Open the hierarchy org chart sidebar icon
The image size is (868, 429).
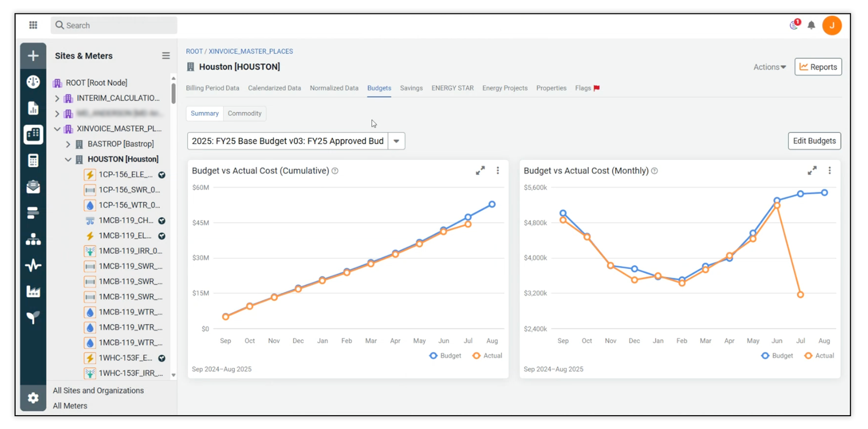tap(33, 239)
